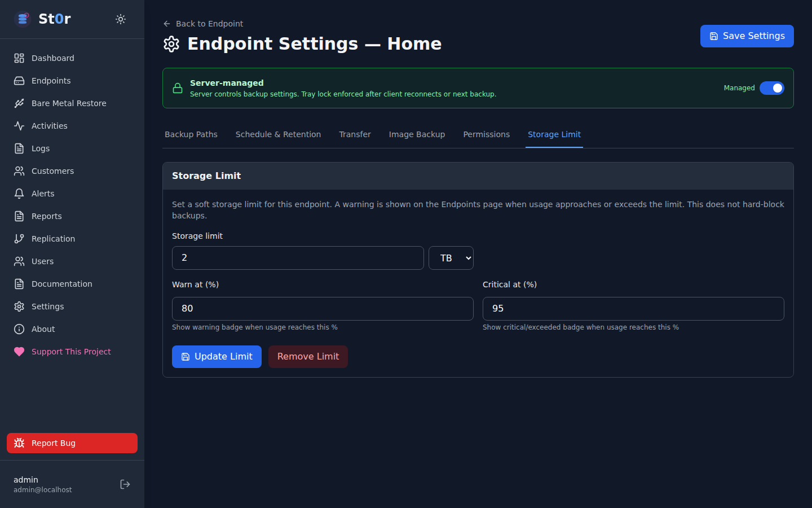Select the Image Backup tab

pyautogui.click(x=417, y=134)
